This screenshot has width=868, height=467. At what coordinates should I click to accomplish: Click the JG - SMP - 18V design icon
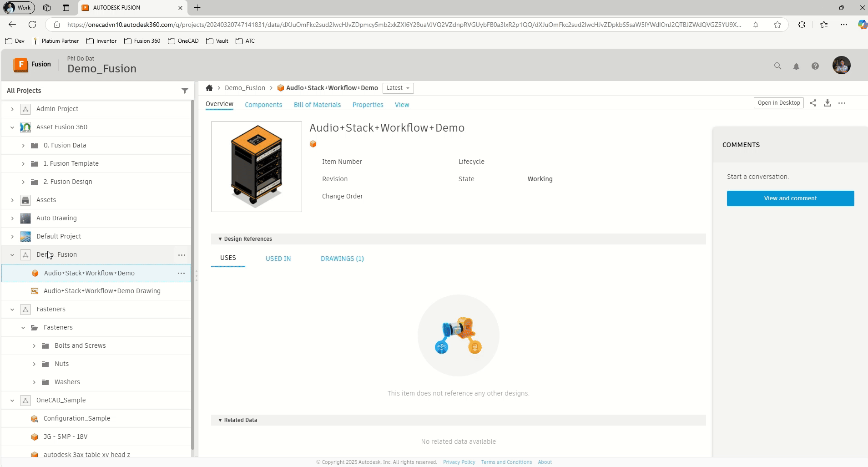34,437
